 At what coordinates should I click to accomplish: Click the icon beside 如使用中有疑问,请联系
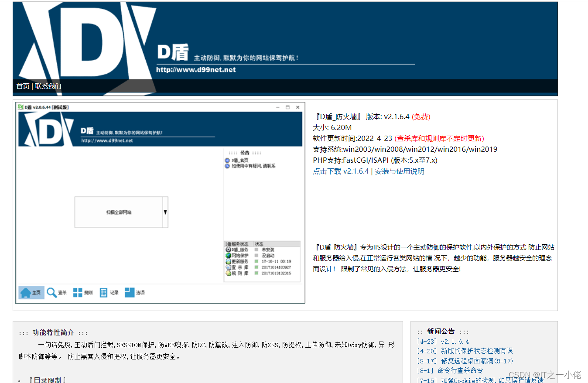pyautogui.click(x=227, y=166)
